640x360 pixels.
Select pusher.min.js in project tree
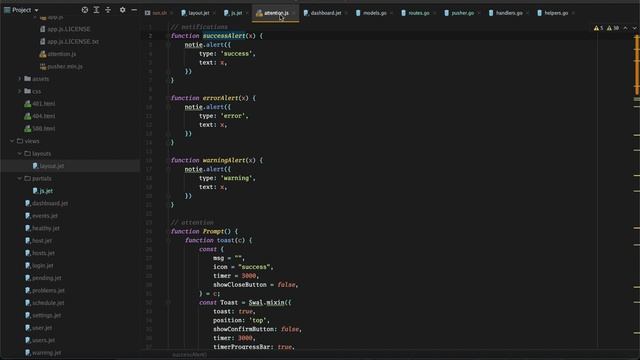pyautogui.click(x=61, y=67)
